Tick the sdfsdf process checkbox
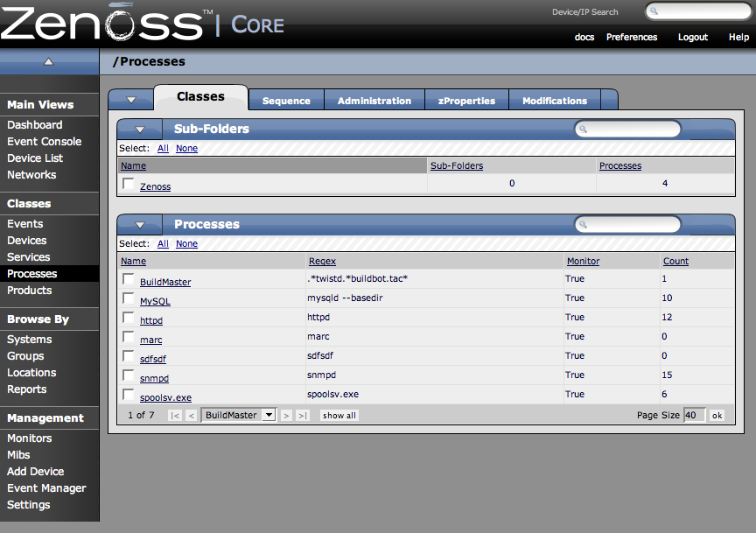The height and width of the screenshot is (533, 756). tap(129, 356)
